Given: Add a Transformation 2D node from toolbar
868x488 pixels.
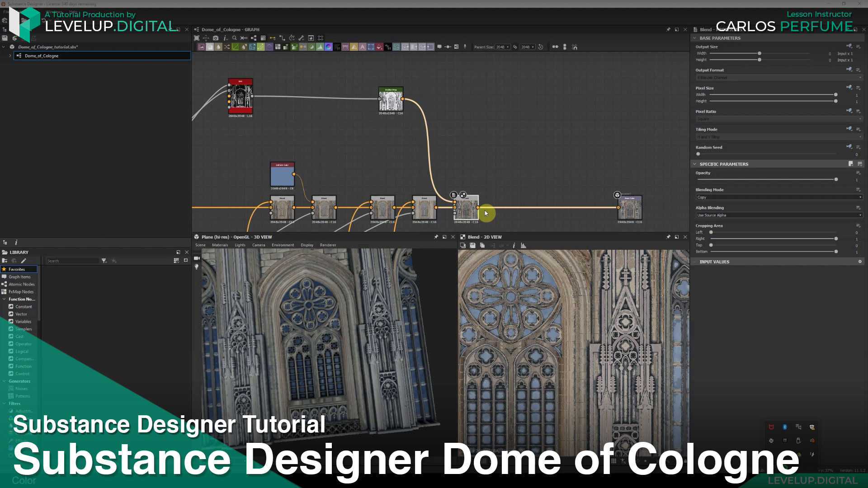Looking at the screenshot, I should click(371, 47).
